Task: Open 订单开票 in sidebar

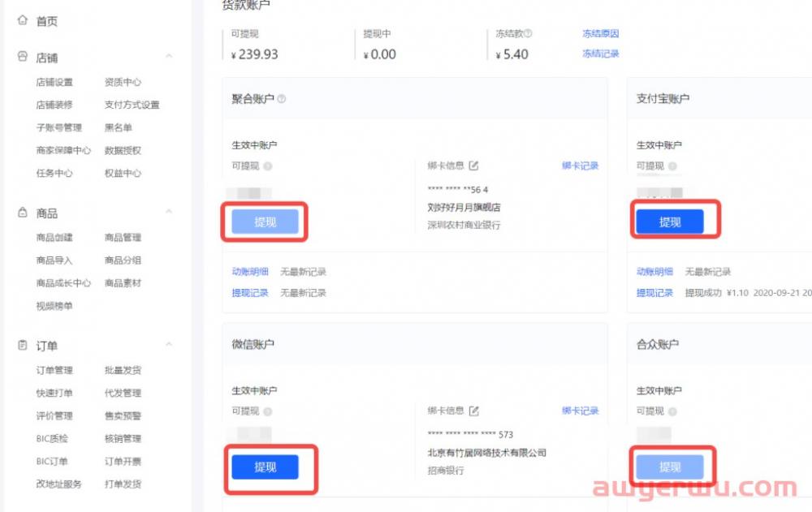Action: [123, 461]
